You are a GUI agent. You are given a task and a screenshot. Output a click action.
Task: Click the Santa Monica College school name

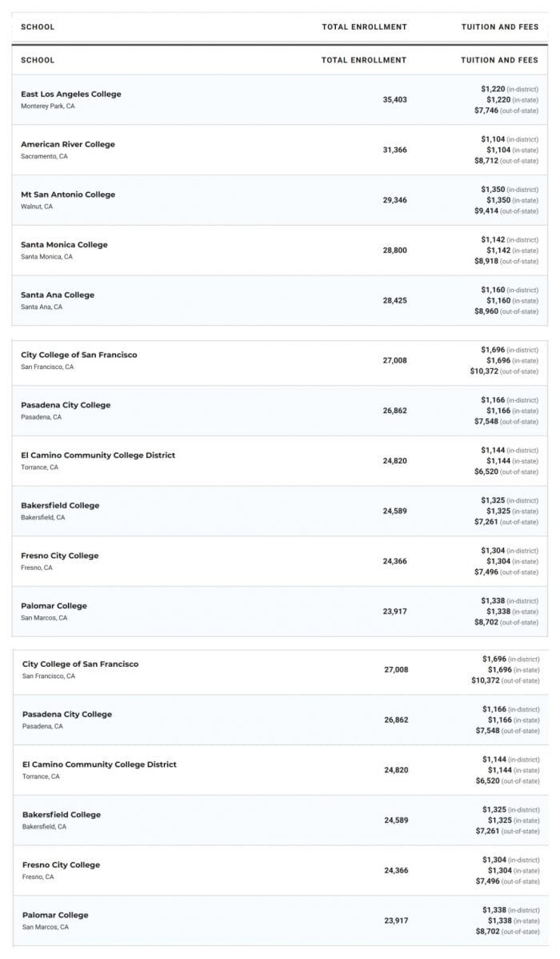[x=64, y=245]
